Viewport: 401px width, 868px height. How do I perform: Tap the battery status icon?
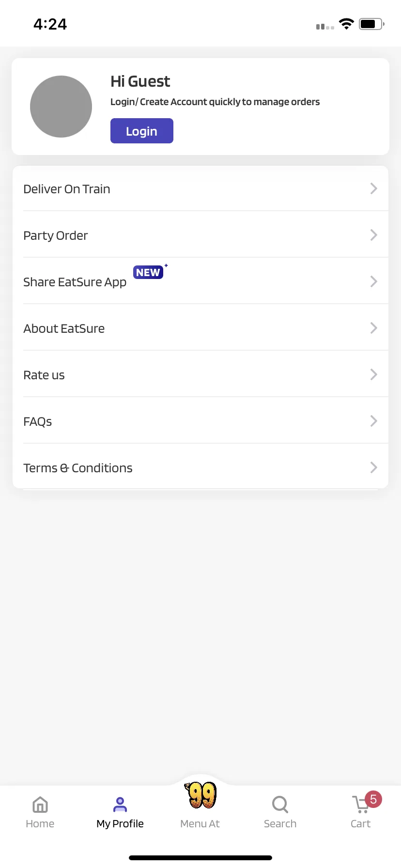coord(371,24)
